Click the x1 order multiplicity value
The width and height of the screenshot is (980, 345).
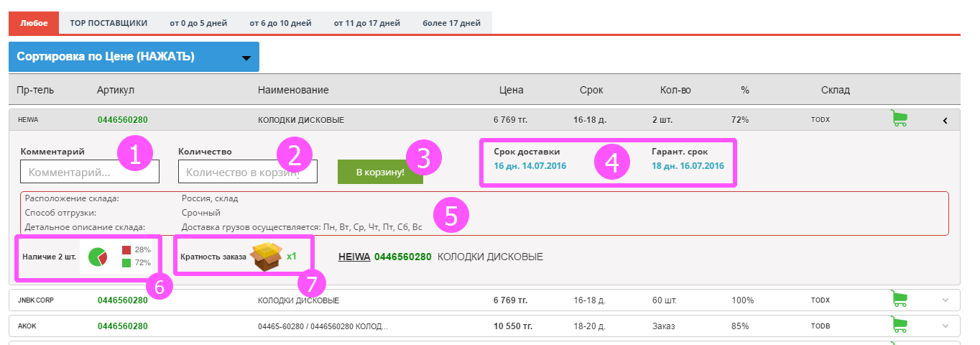(292, 256)
